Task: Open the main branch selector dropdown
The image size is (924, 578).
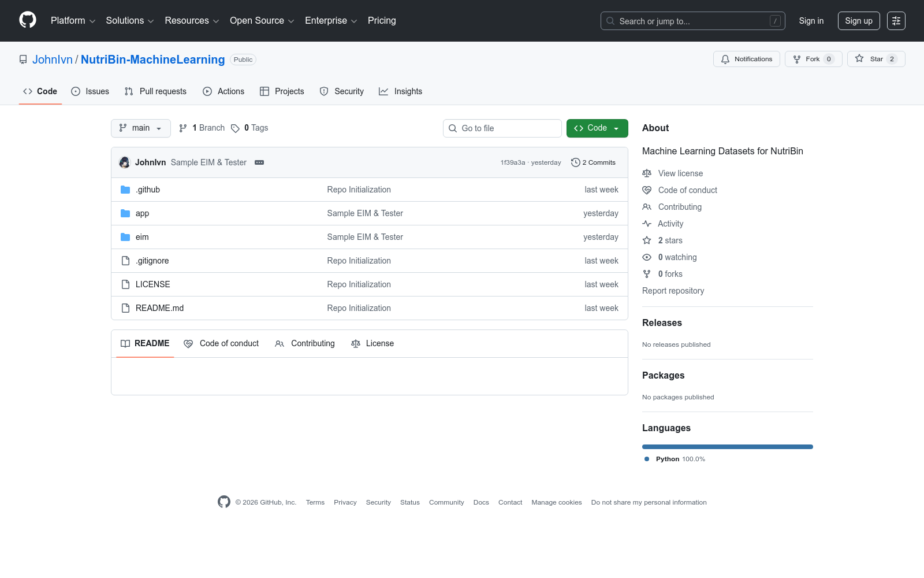Action: [141, 128]
